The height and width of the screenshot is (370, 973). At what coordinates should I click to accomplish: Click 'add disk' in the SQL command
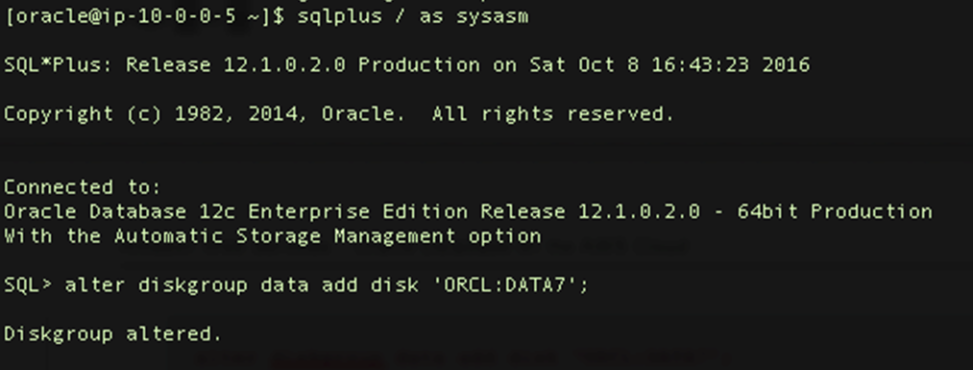(x=370, y=285)
